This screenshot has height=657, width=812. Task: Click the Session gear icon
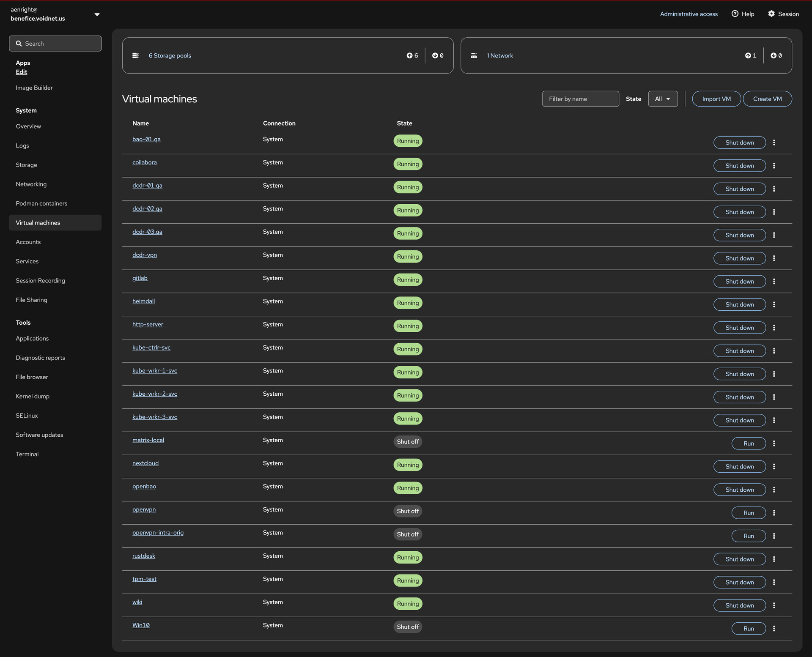[x=771, y=14]
